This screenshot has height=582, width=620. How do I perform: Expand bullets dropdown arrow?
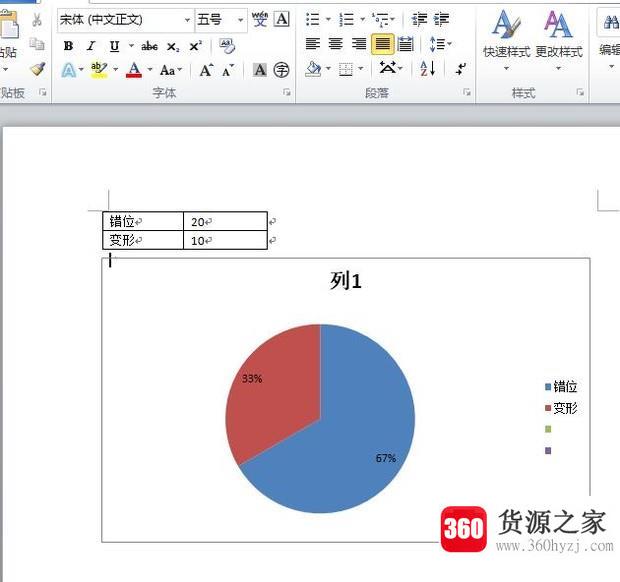[x=328, y=19]
